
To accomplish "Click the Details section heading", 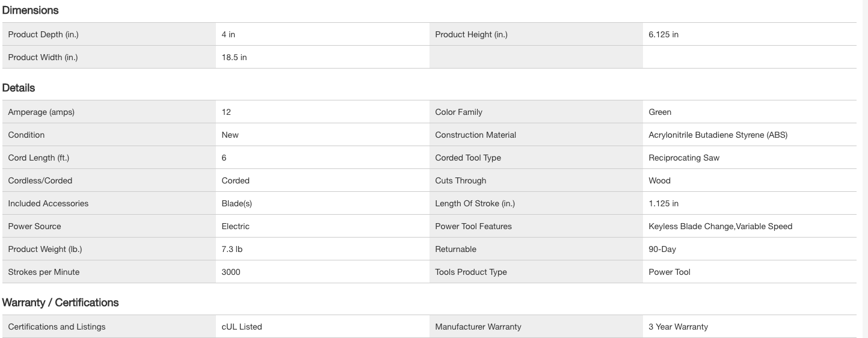I will [19, 88].
